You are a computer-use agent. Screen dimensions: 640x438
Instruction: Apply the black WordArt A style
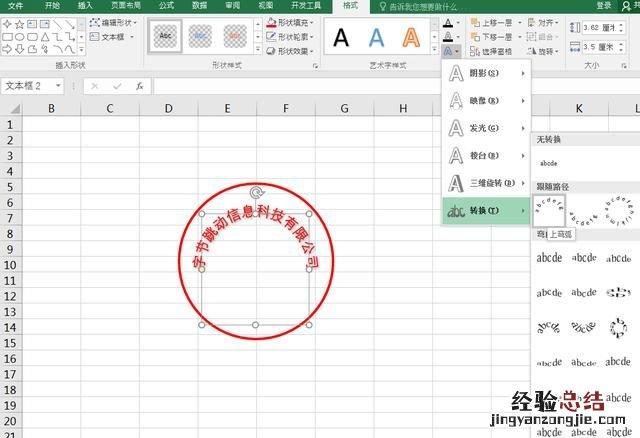tap(341, 37)
